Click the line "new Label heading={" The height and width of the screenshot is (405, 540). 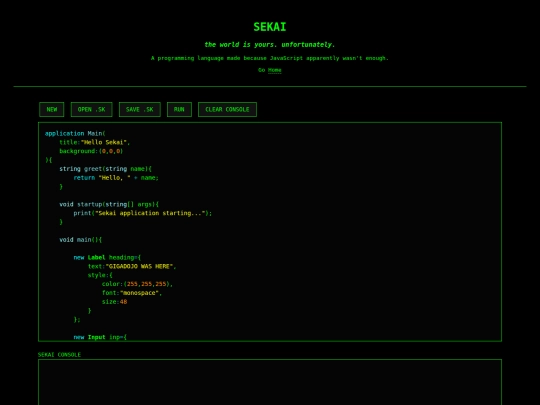[107, 257]
